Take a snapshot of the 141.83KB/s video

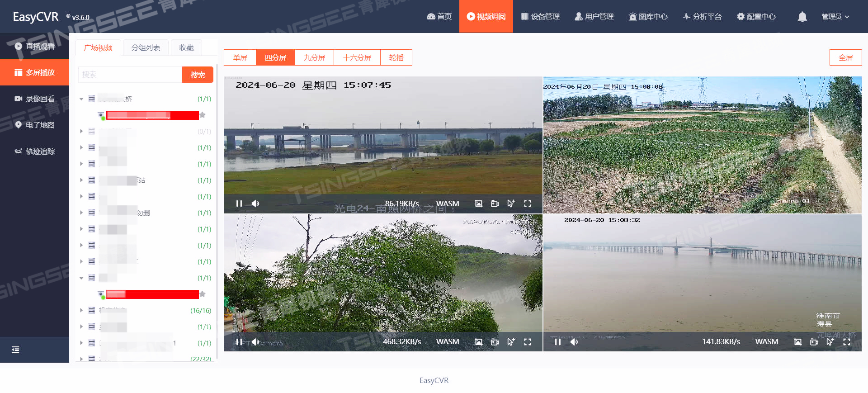(x=798, y=342)
